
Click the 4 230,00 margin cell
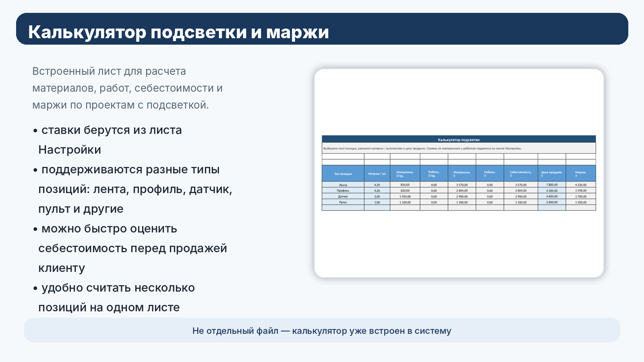(x=580, y=185)
